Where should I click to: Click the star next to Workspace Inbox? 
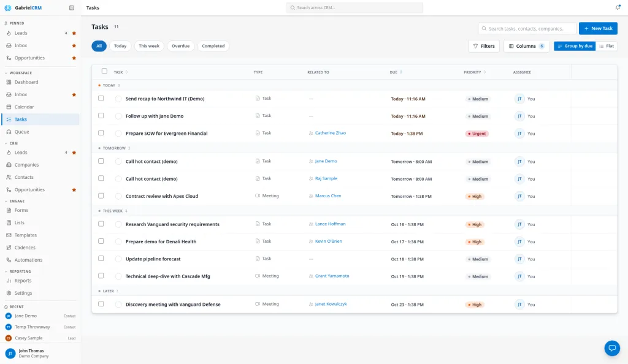[74, 95]
